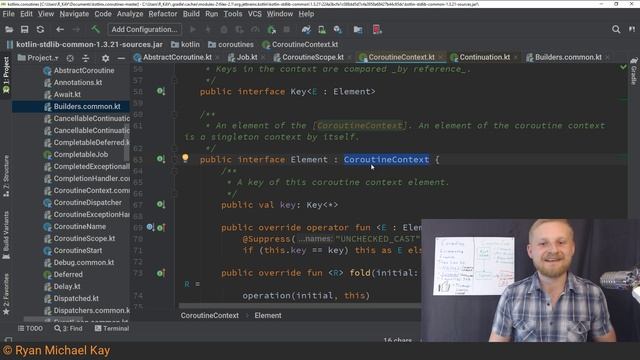Click the green hammer Make Project icon

(x=95, y=29)
